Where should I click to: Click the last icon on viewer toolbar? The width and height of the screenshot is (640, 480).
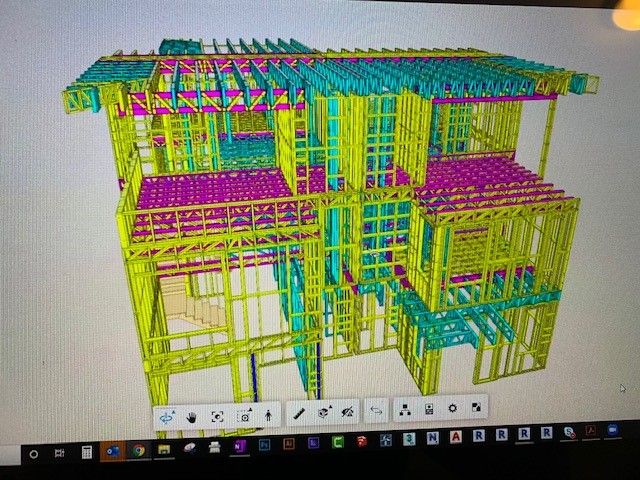(476, 407)
